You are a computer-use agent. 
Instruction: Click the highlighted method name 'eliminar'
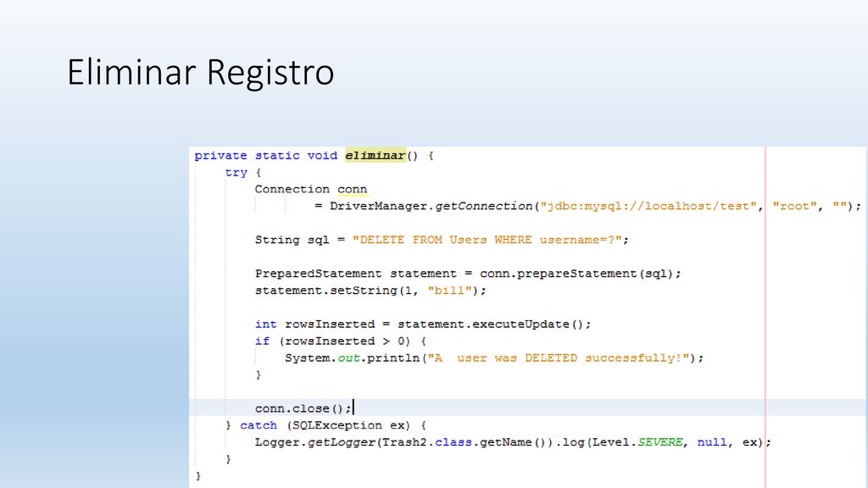[x=376, y=156]
